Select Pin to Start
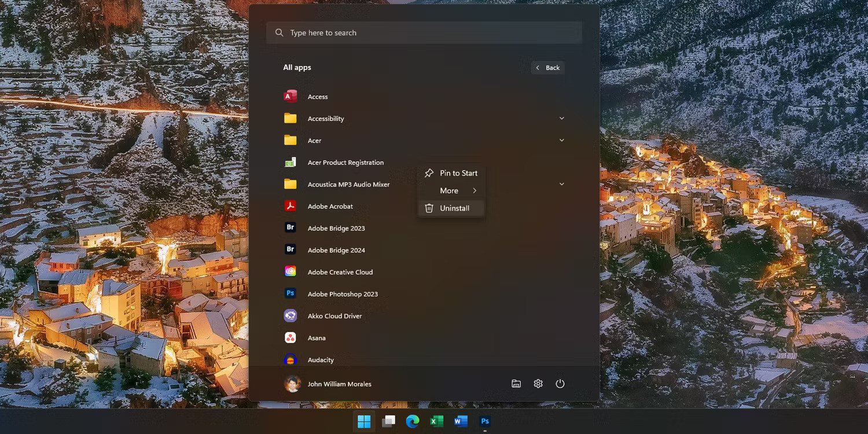Viewport: 868px width, 434px height. [x=459, y=173]
